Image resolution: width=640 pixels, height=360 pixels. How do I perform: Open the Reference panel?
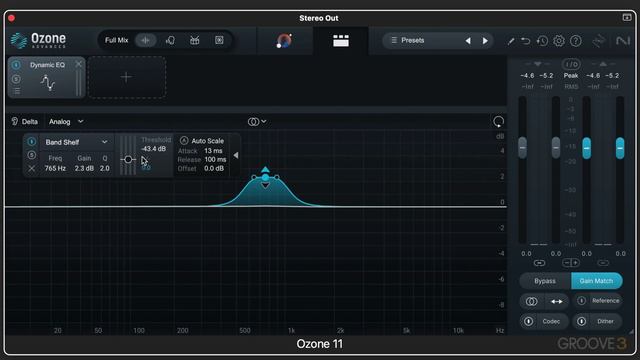pos(605,301)
